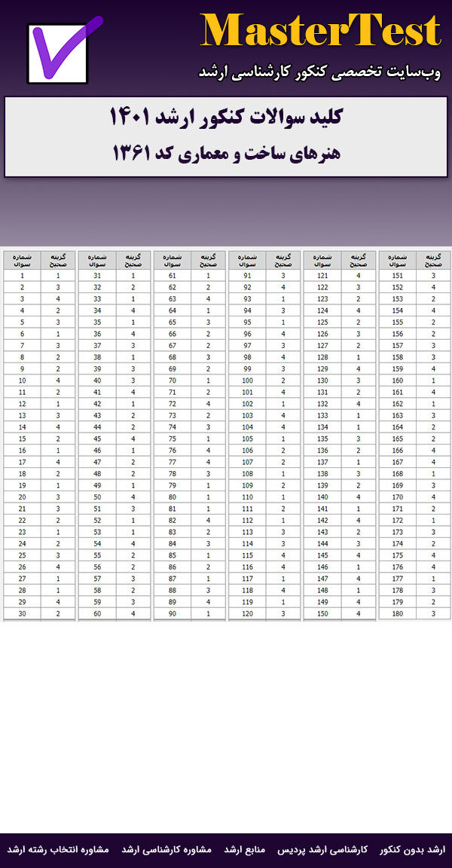The height and width of the screenshot is (868, 452).
Task: Select question number 60 cell
Action: [97, 614]
